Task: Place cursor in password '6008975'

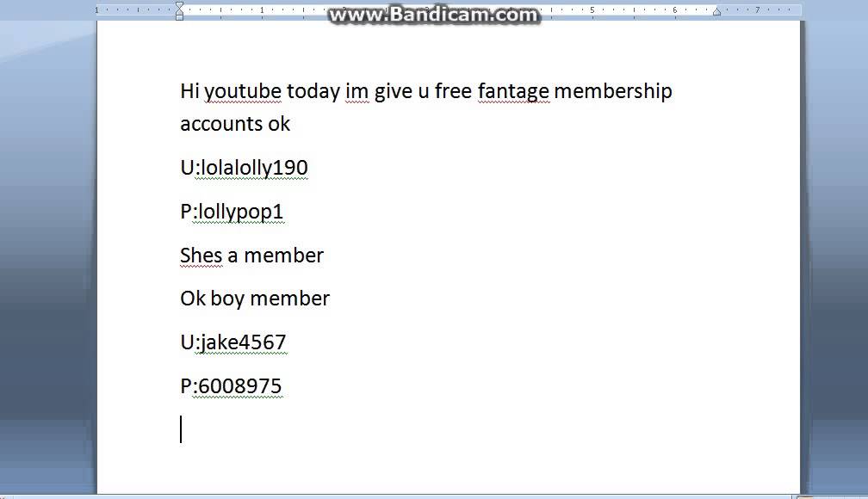Action: pyautogui.click(x=239, y=385)
